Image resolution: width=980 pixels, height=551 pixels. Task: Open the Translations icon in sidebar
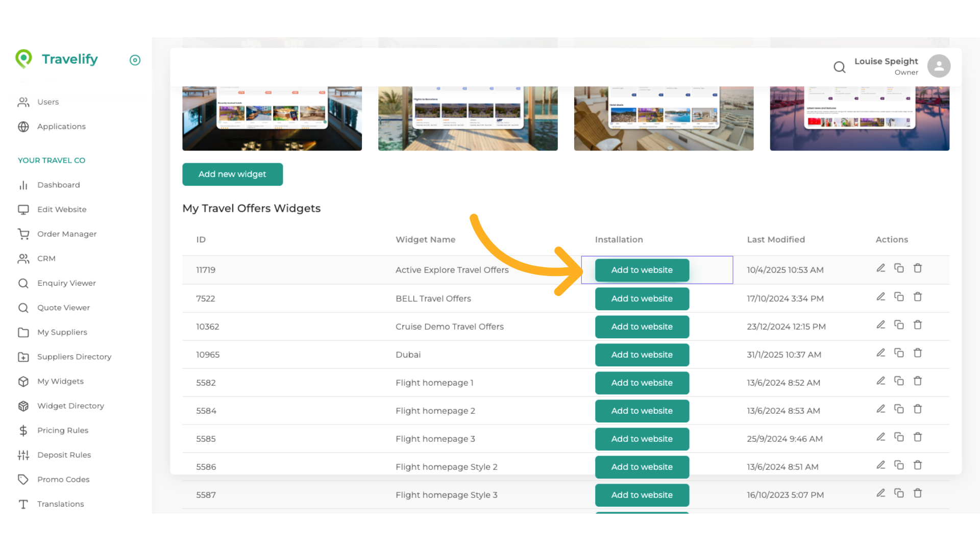23,504
